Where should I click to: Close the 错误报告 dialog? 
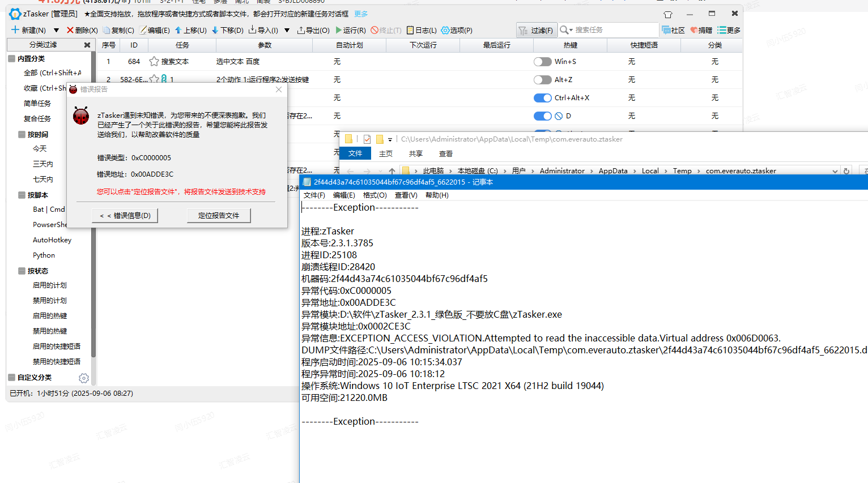[279, 89]
